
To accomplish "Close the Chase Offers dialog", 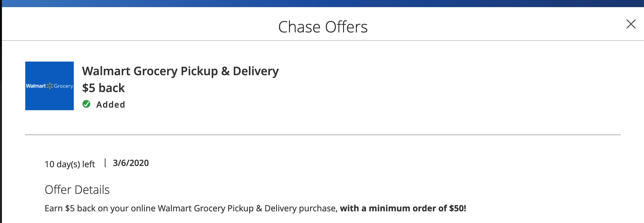I will 631,24.
